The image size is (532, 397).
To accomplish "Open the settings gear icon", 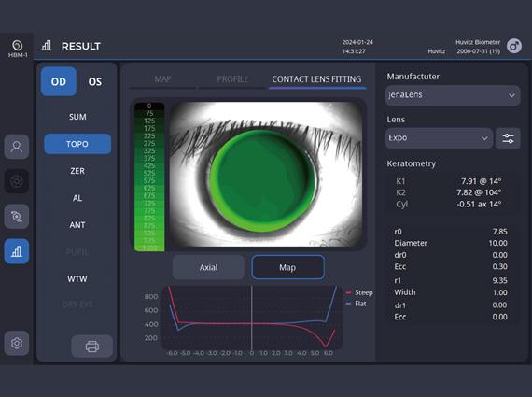I will (x=17, y=343).
